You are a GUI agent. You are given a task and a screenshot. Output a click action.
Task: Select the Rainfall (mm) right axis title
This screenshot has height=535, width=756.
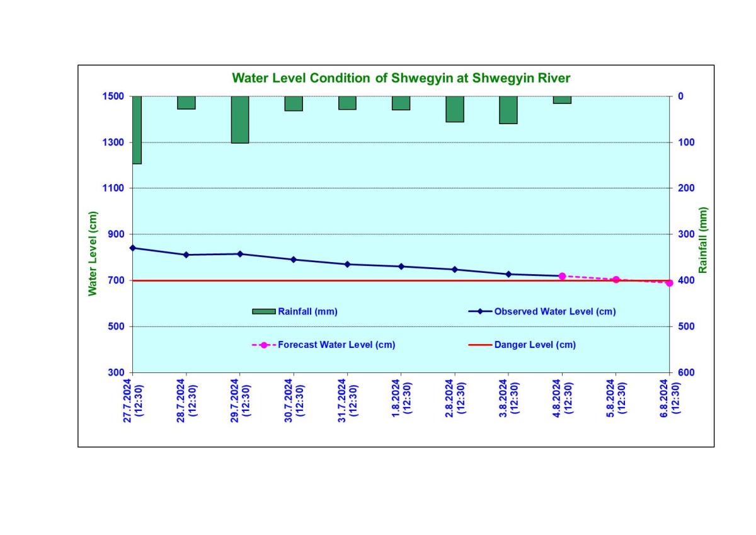[703, 239]
